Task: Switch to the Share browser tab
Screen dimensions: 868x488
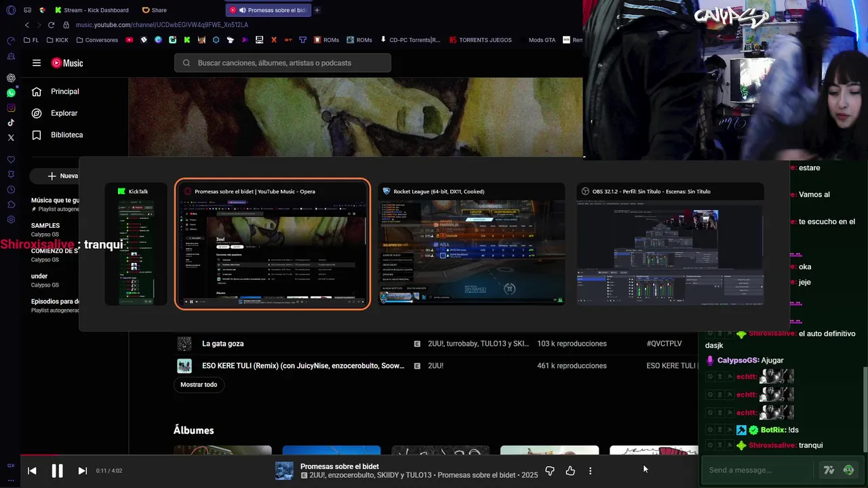Action: [x=155, y=10]
